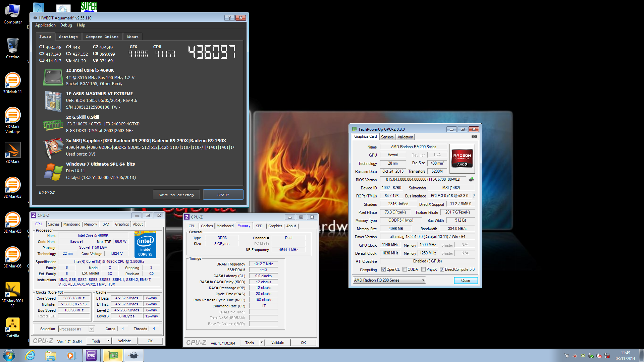Image resolution: width=644 pixels, height=362 pixels.
Task: Open the Computer desktop icon
Action: 12,14
